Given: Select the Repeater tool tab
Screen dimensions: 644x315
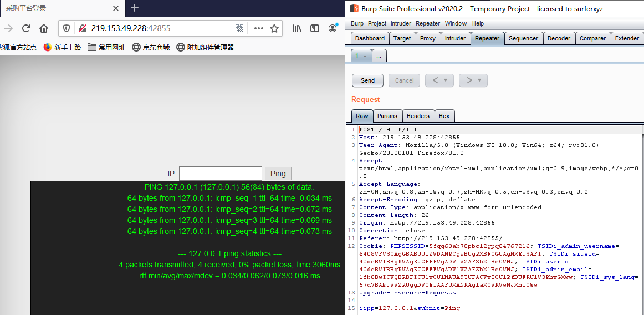Looking at the screenshot, I should point(488,38).
